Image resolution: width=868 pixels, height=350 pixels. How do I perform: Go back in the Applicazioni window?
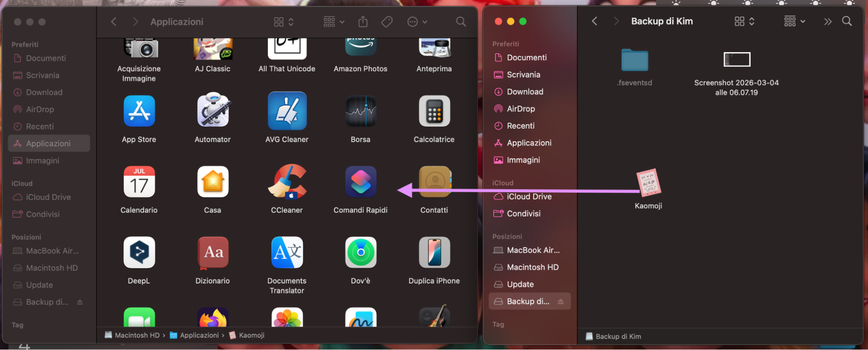pyautogui.click(x=114, y=22)
